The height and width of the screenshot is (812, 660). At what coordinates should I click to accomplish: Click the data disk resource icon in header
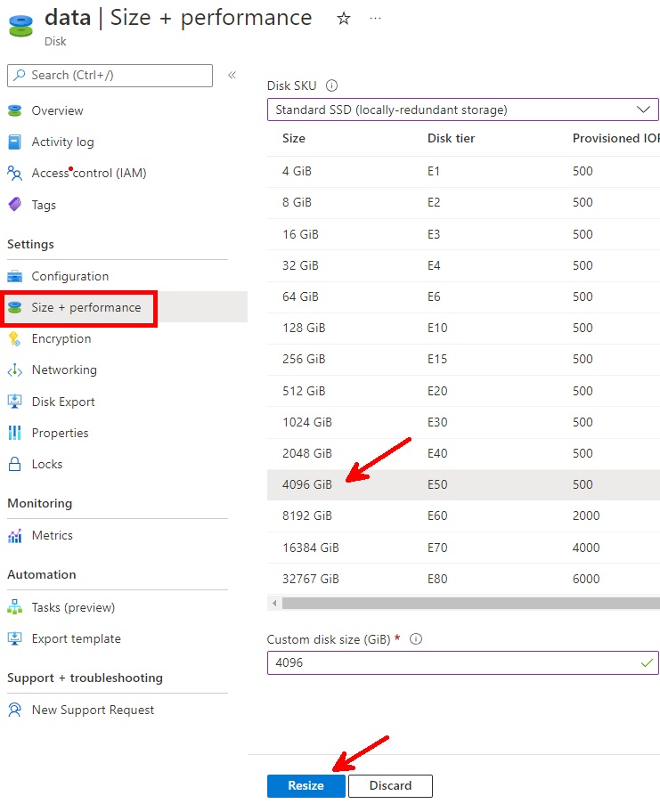click(20, 26)
